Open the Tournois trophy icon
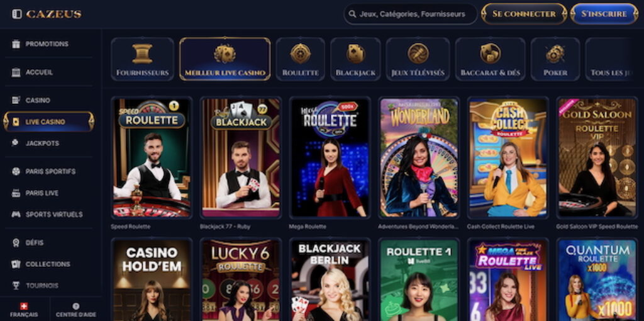Screen dimensions: 644x321 click(16, 285)
